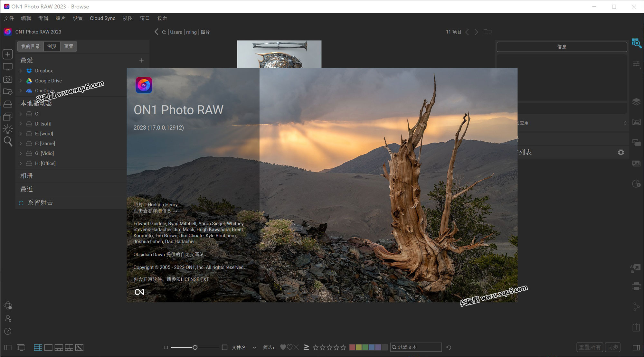644x357 pixels.
Task: Open the Panorama tool icon
Action: click(636, 122)
